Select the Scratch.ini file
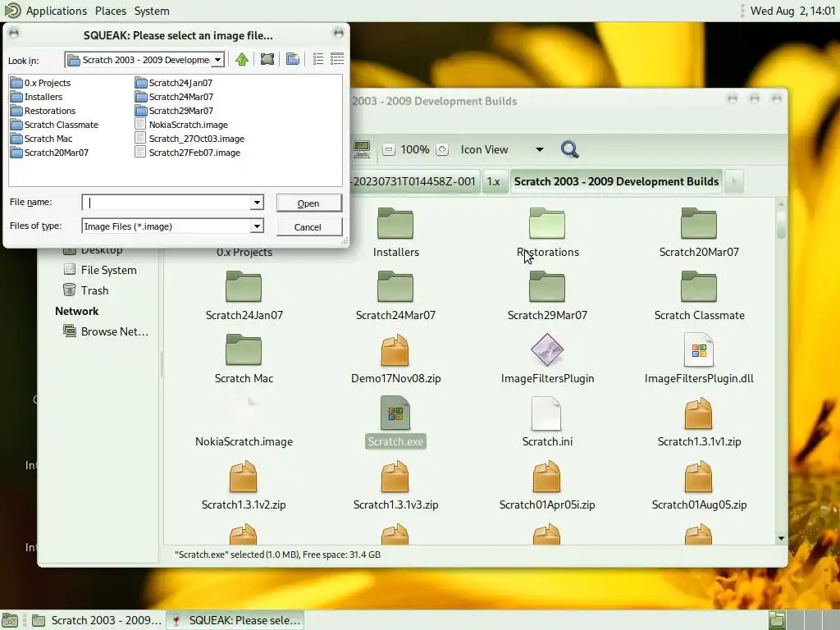This screenshot has width=840, height=630. tap(547, 422)
